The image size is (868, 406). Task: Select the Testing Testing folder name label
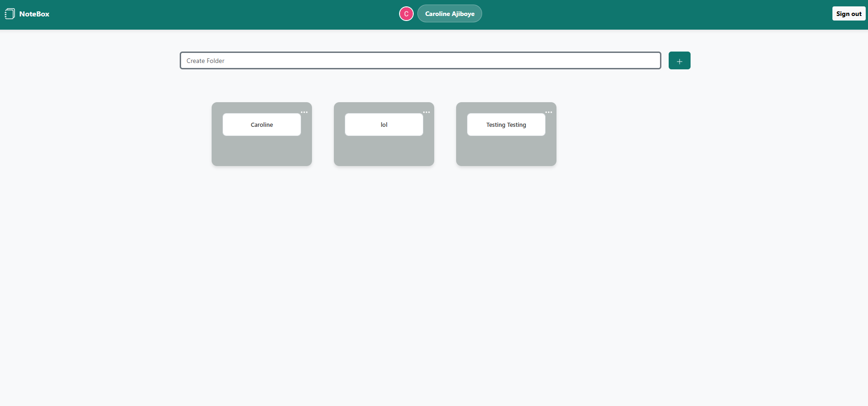tap(506, 125)
